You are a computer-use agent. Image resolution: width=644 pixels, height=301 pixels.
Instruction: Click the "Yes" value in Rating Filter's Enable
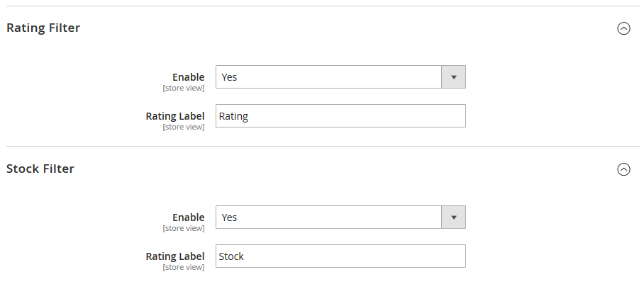click(x=230, y=77)
